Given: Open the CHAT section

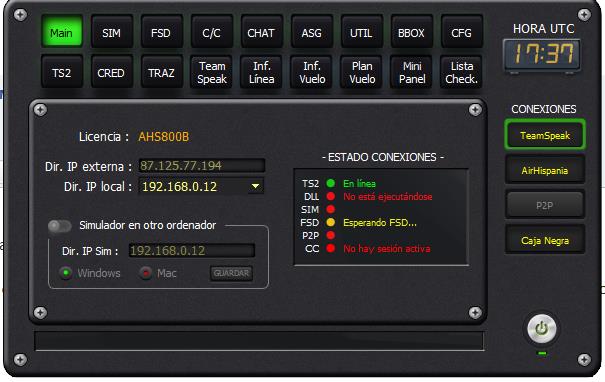Looking at the screenshot, I should tap(261, 32).
